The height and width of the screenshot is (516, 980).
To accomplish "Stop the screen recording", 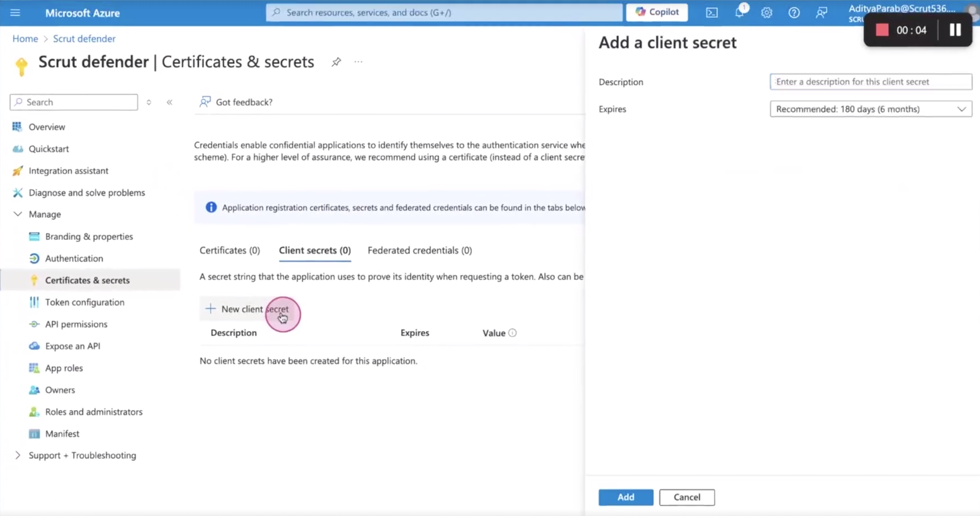I will pos(882,30).
